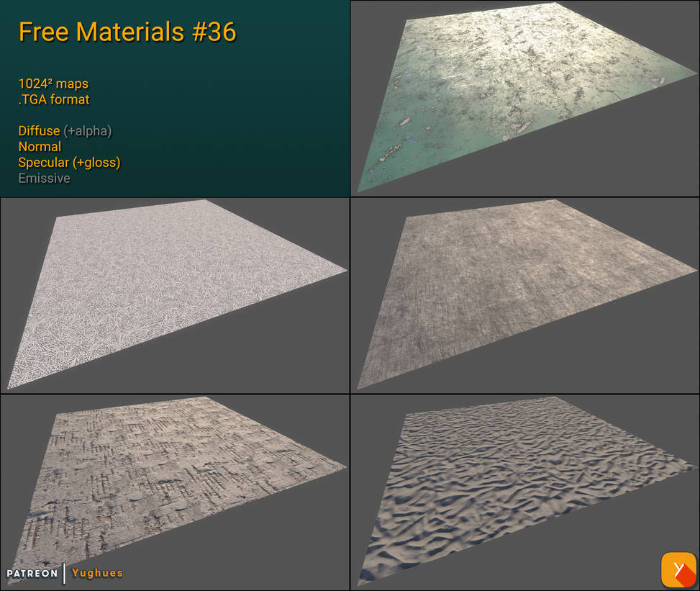The height and width of the screenshot is (591, 700).
Task: Click the "1024² maps" resolution text
Action: point(53,84)
